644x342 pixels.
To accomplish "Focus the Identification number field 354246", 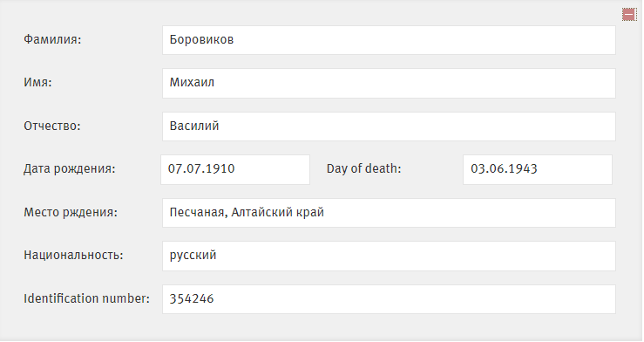I will point(389,299).
